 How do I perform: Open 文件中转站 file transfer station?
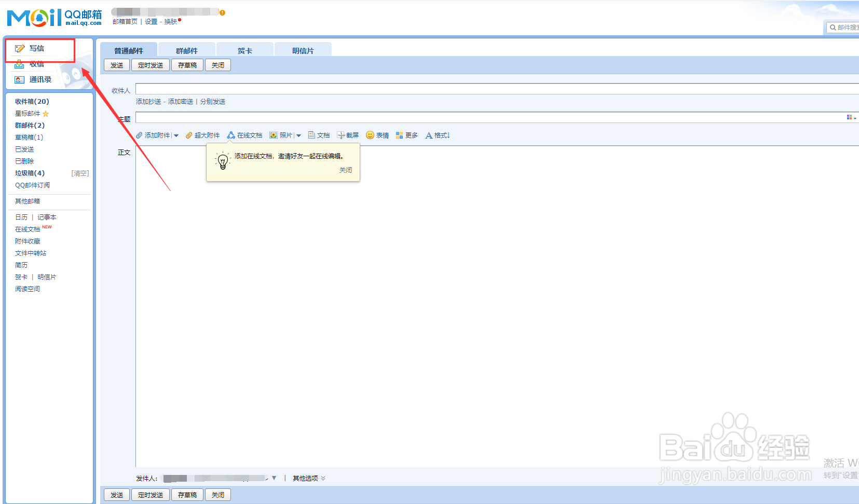31,253
